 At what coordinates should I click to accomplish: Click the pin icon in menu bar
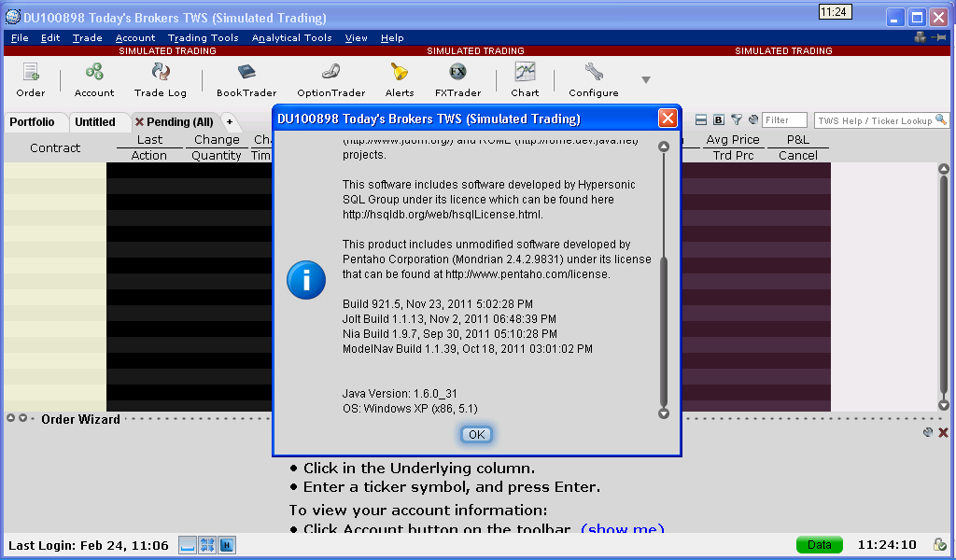(939, 37)
